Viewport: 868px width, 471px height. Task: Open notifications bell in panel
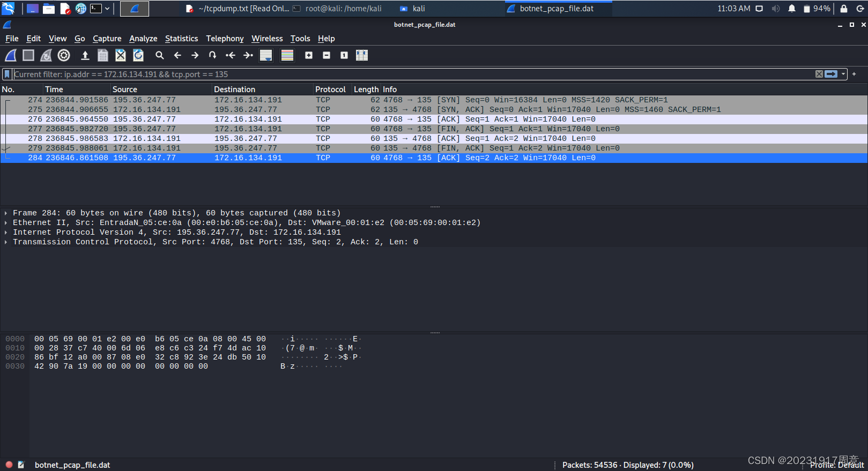(792, 9)
